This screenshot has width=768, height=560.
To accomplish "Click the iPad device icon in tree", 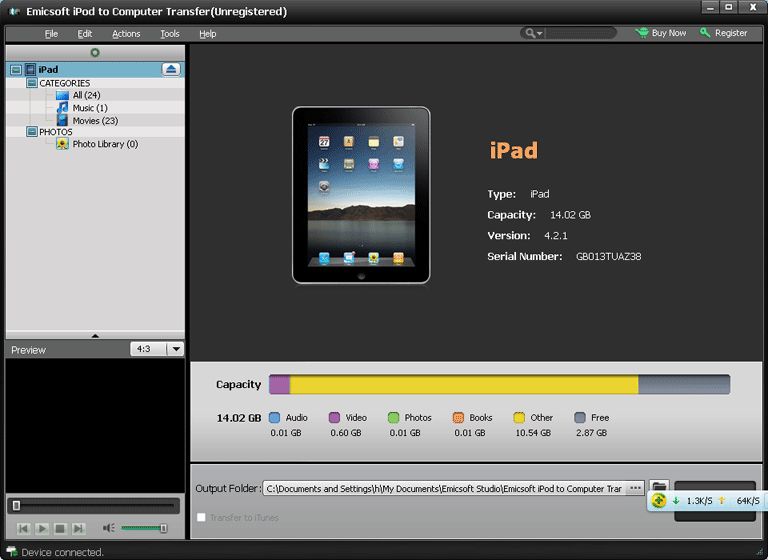I will pyautogui.click(x=30, y=70).
